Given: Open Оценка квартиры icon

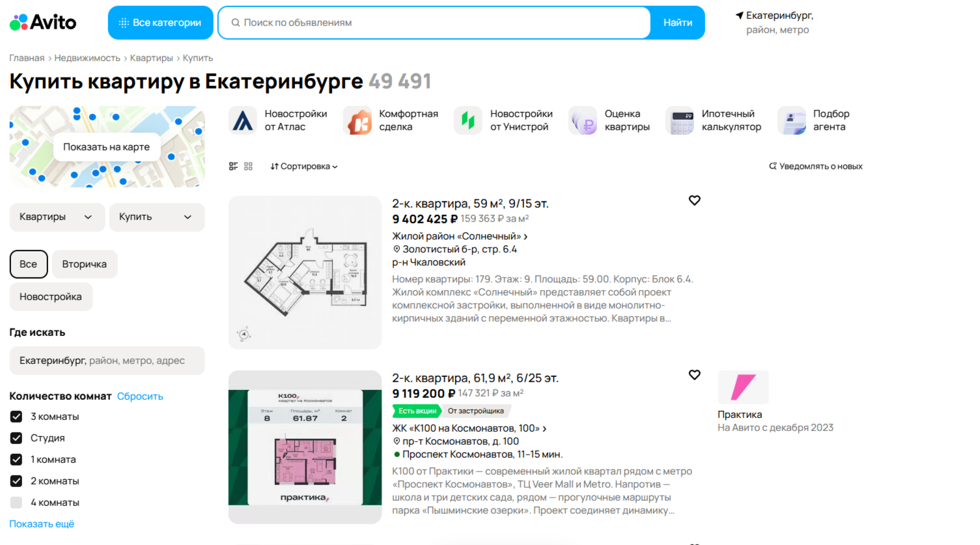Looking at the screenshot, I should click(x=583, y=120).
